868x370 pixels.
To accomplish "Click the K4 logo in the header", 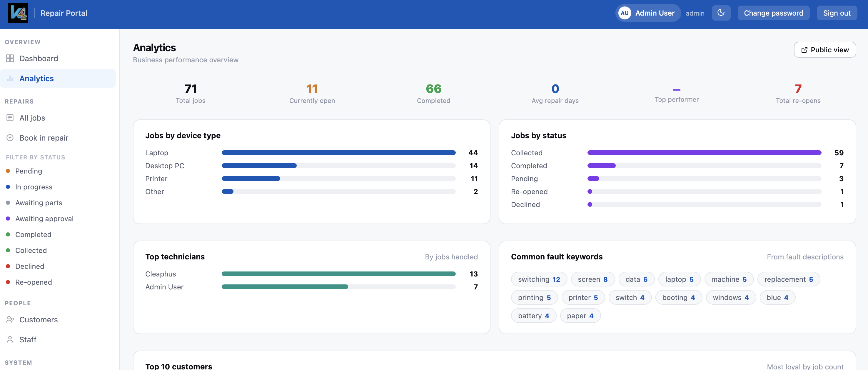I will (18, 13).
